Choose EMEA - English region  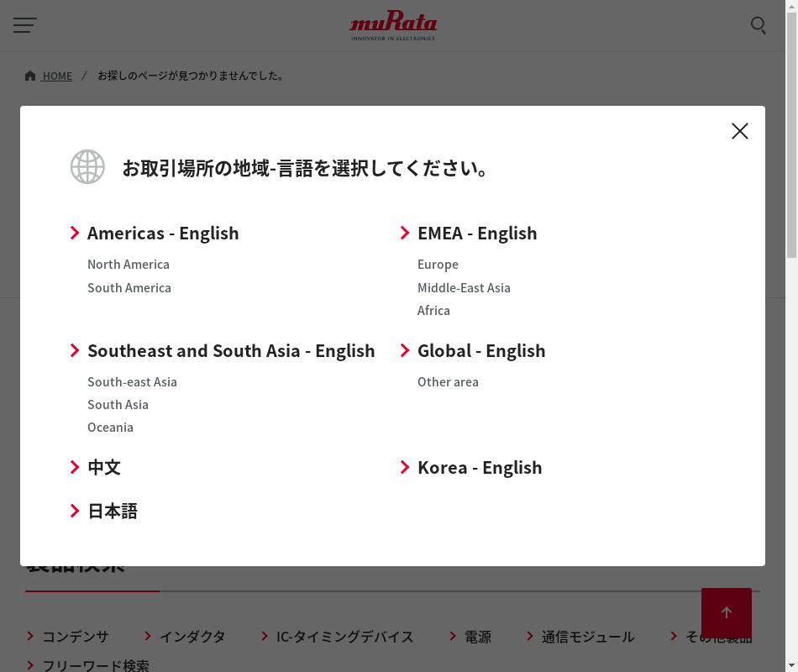[x=476, y=233]
